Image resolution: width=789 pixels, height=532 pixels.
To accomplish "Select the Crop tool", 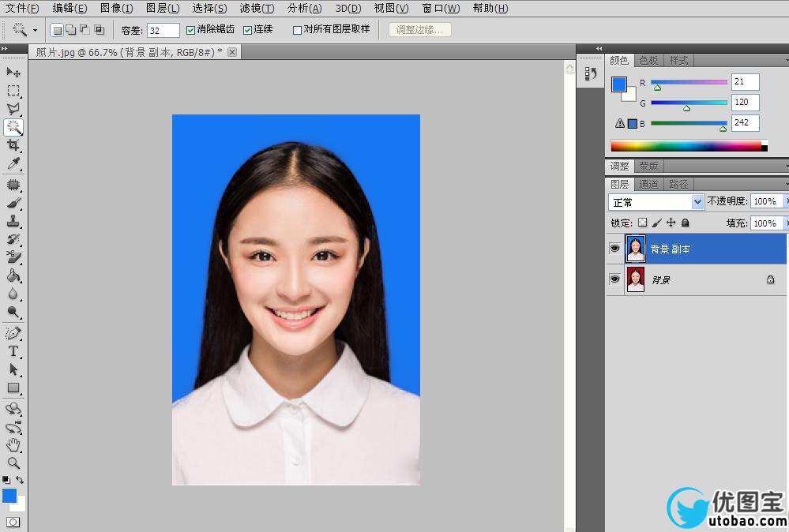I will pos(13,145).
